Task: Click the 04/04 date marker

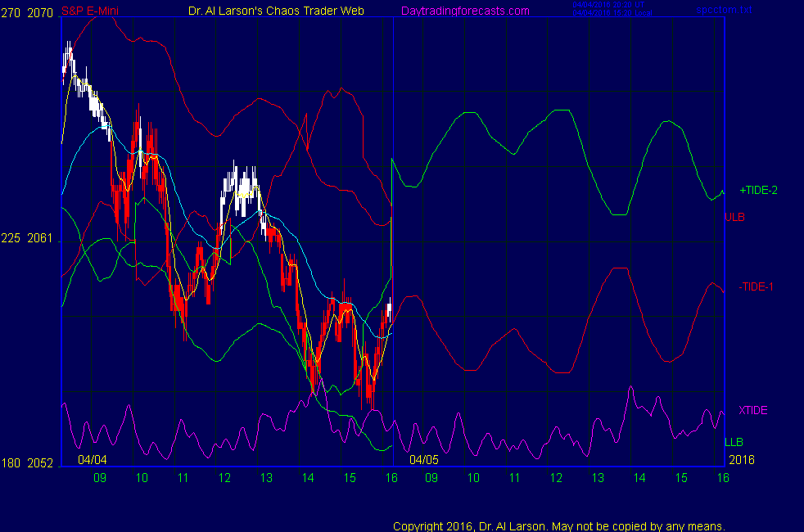Action: (x=93, y=459)
